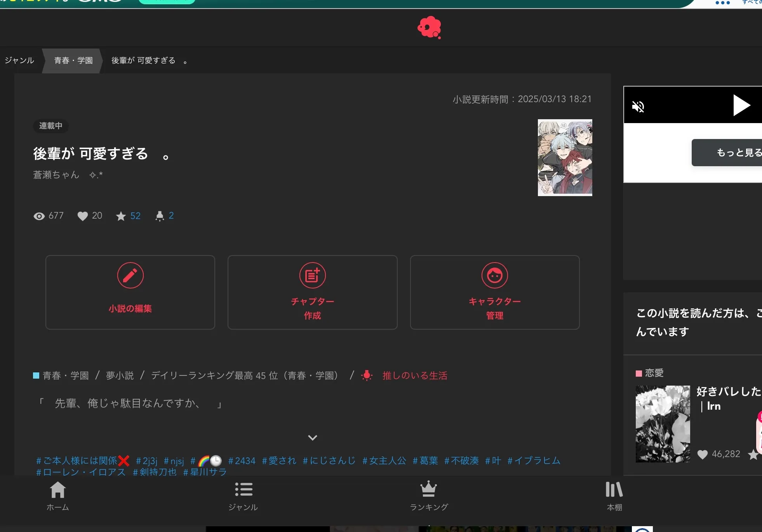
Task: Unmute the video ad sound
Action: pos(638,106)
